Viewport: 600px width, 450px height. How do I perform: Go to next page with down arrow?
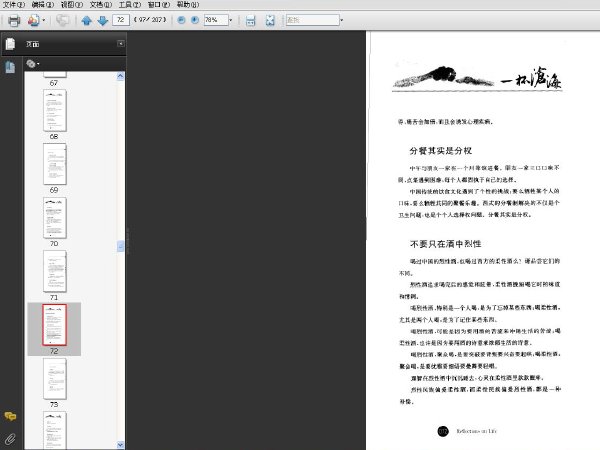pyautogui.click(x=103, y=20)
